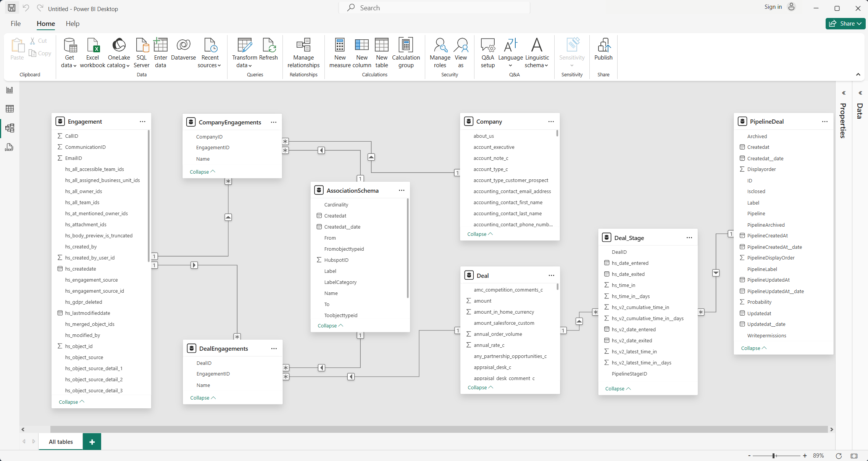Collapse the AssociationSchema table card
The height and width of the screenshot is (461, 868).
click(x=330, y=326)
